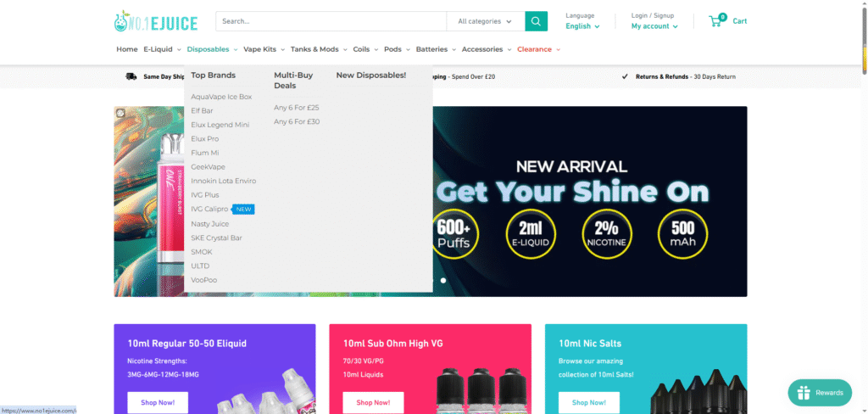Choose GeekVape disposables
The image size is (868, 414).
coord(209,167)
